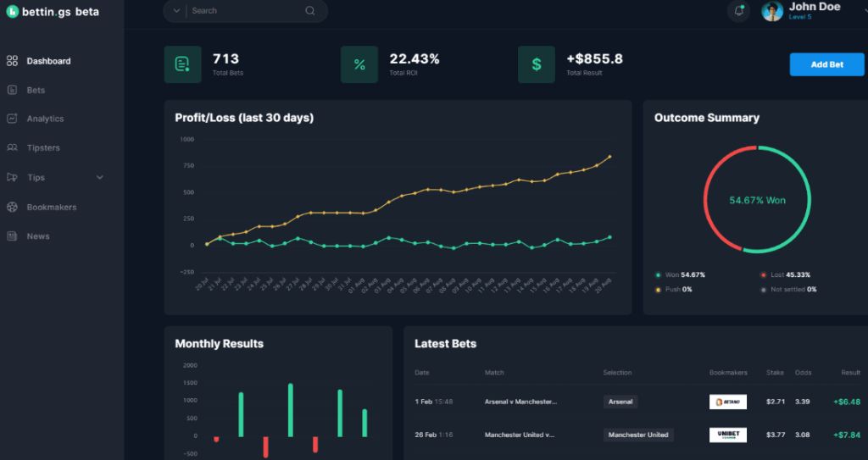
Task: Click the Bookmakers ball icon
Action: (12, 207)
